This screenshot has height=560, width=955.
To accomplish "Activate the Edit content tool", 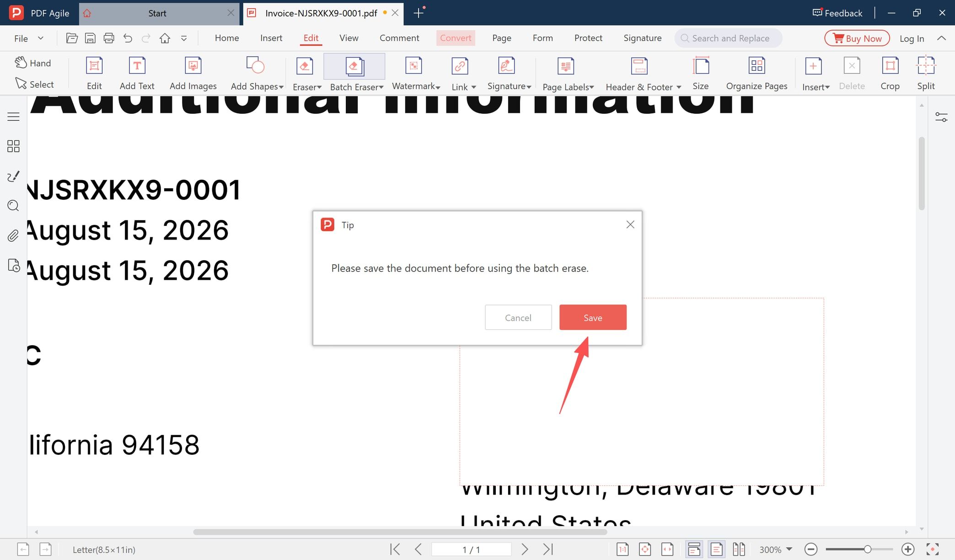I will coord(94,73).
